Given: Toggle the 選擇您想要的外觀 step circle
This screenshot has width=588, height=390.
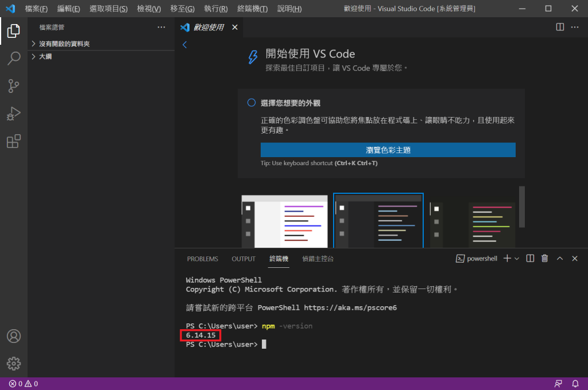Looking at the screenshot, I should (x=252, y=103).
